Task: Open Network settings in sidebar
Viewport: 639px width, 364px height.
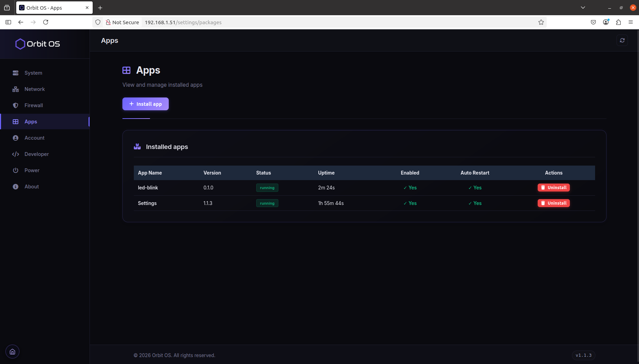Action: (x=45, y=89)
